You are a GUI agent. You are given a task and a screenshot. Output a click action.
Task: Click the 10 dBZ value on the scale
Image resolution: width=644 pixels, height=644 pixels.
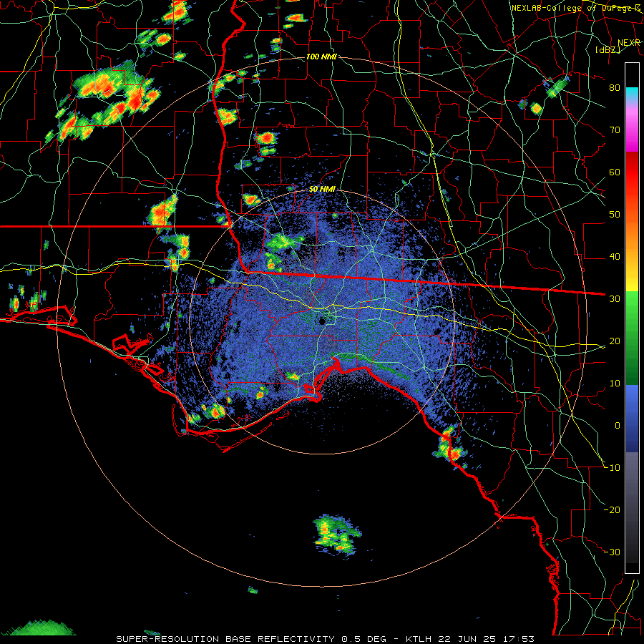point(615,384)
